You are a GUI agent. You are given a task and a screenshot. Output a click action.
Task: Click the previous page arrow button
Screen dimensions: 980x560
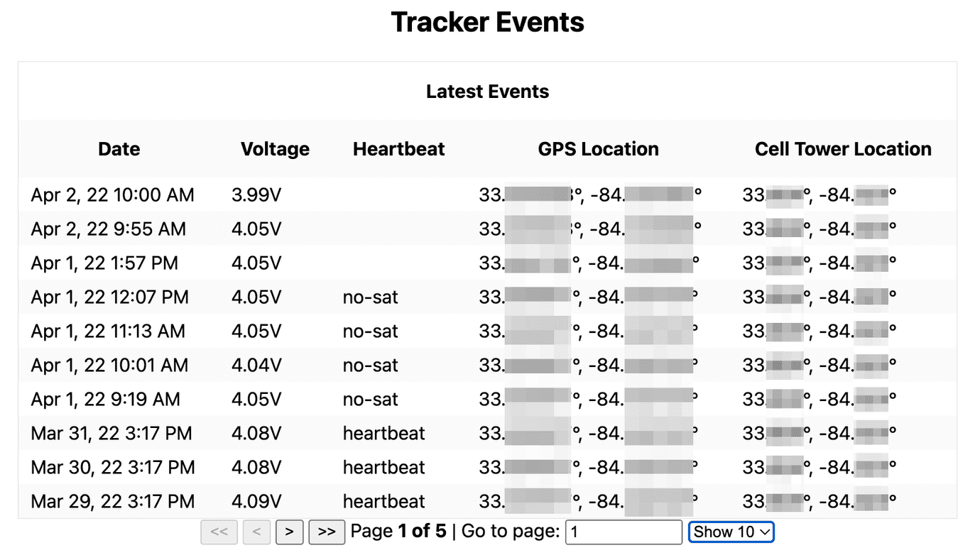tap(256, 532)
